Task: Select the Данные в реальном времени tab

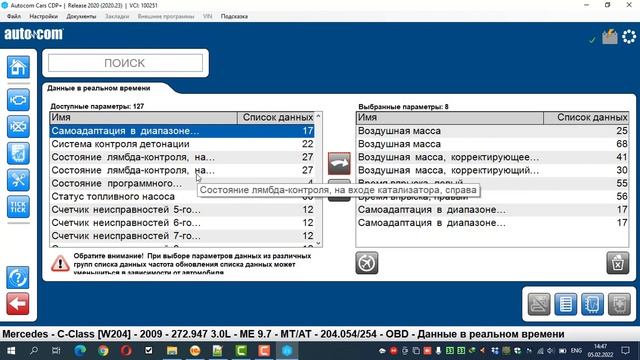Action: click(98, 88)
